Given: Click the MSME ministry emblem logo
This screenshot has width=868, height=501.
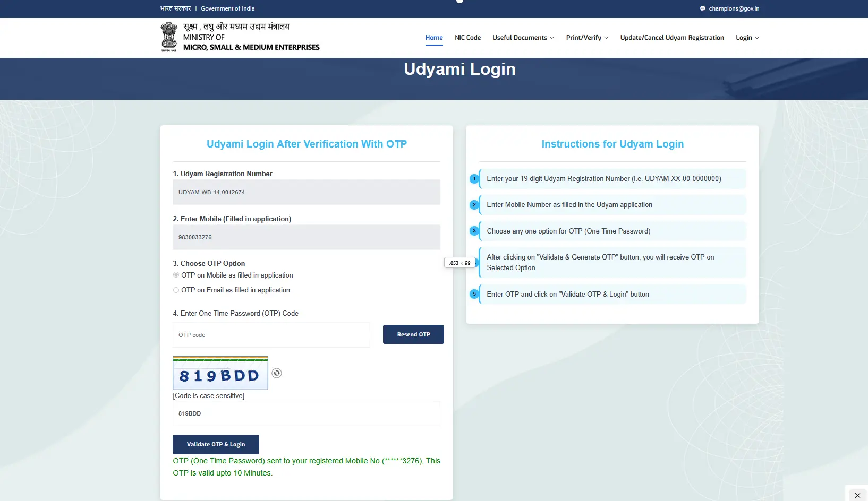Looking at the screenshot, I should (x=168, y=36).
